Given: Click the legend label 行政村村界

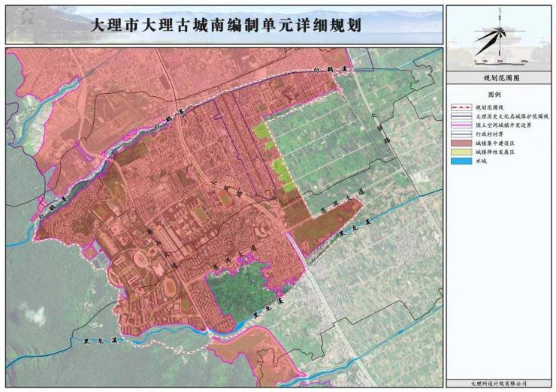Looking at the screenshot, I should pyautogui.click(x=489, y=134).
